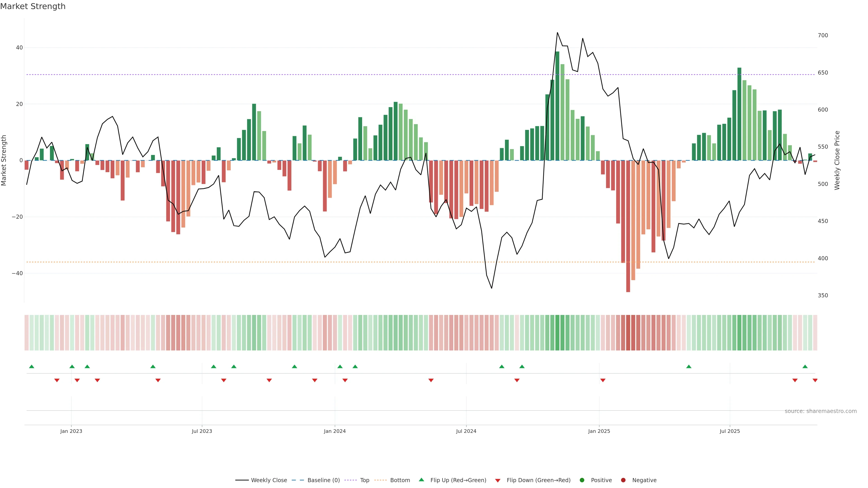Viewport: 868px width, 488px height.
Task: Click red Flip Down triangle icon in legend
Action: tap(498, 481)
